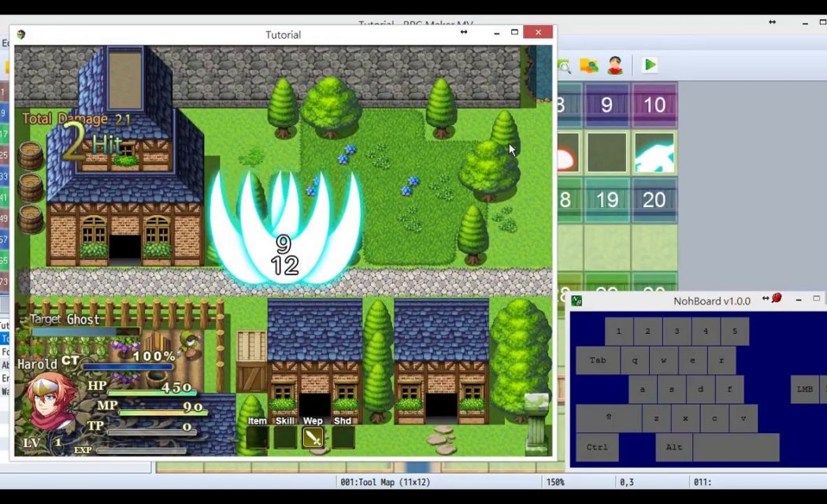
Task: Click the double-arrow icon in Tutorial title bar
Action: (x=464, y=32)
